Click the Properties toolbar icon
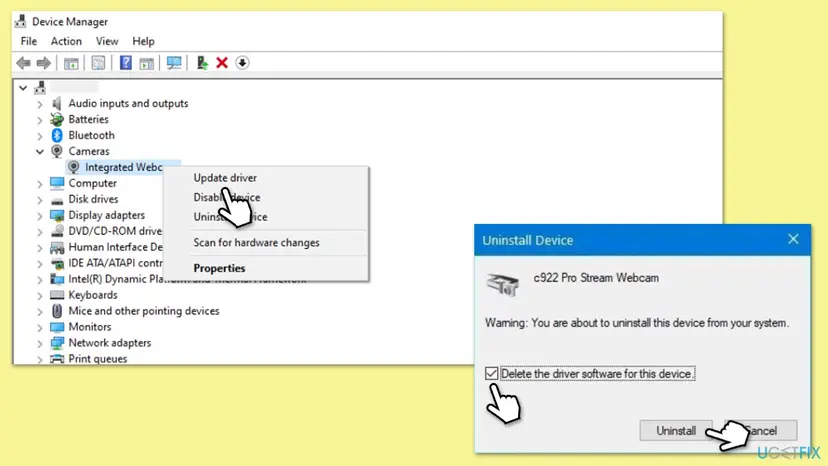Viewport: 828px width, 466px height. coord(98,63)
